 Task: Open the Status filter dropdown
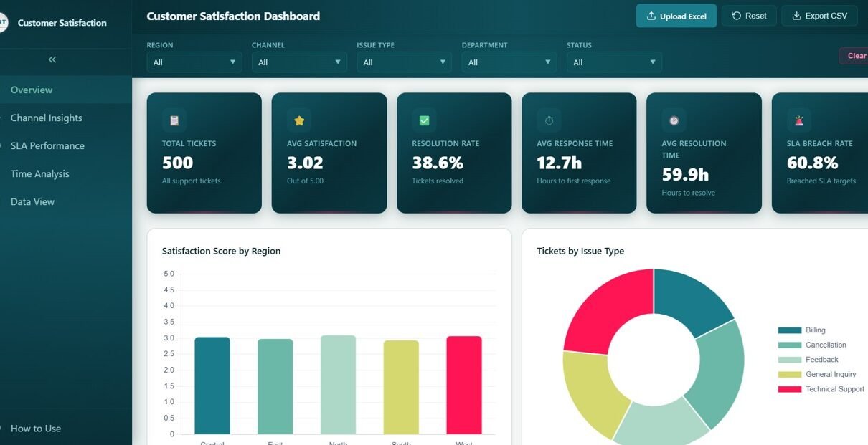pos(613,62)
